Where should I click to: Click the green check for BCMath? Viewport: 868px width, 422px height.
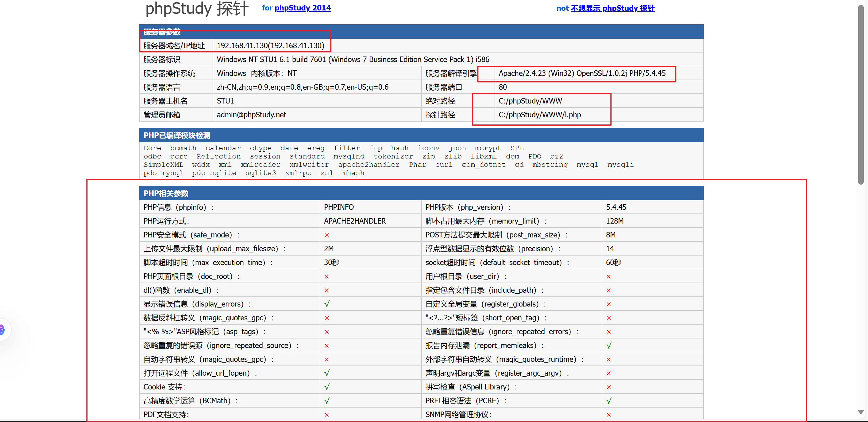tap(326, 401)
